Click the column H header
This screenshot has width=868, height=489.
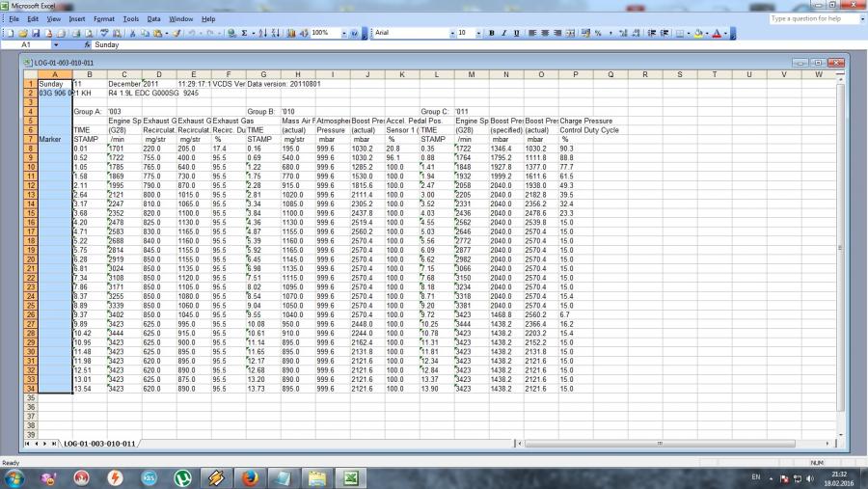298,74
